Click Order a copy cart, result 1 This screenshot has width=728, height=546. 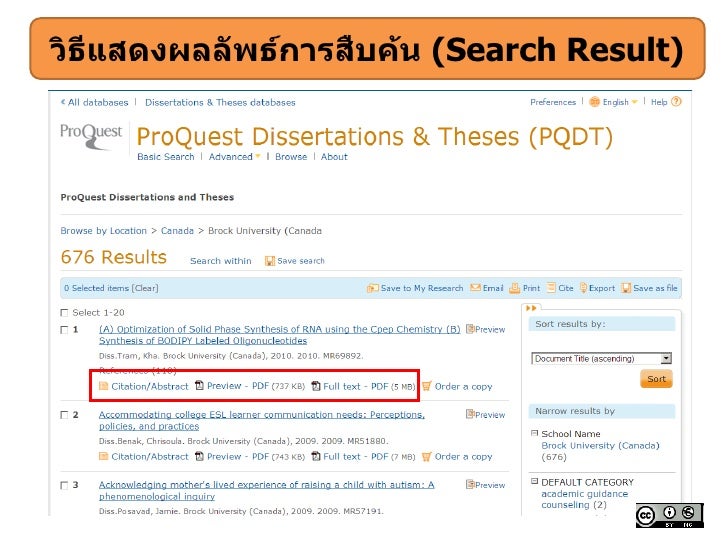427,386
